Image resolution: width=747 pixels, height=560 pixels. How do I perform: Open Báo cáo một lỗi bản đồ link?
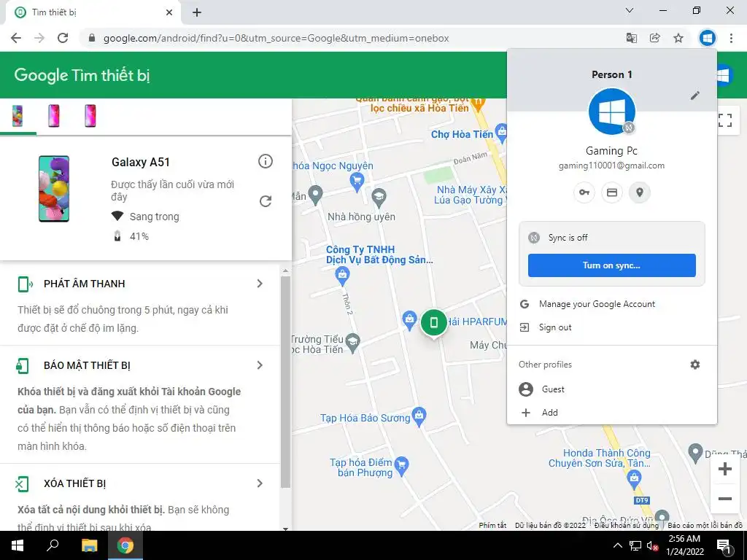click(705, 525)
